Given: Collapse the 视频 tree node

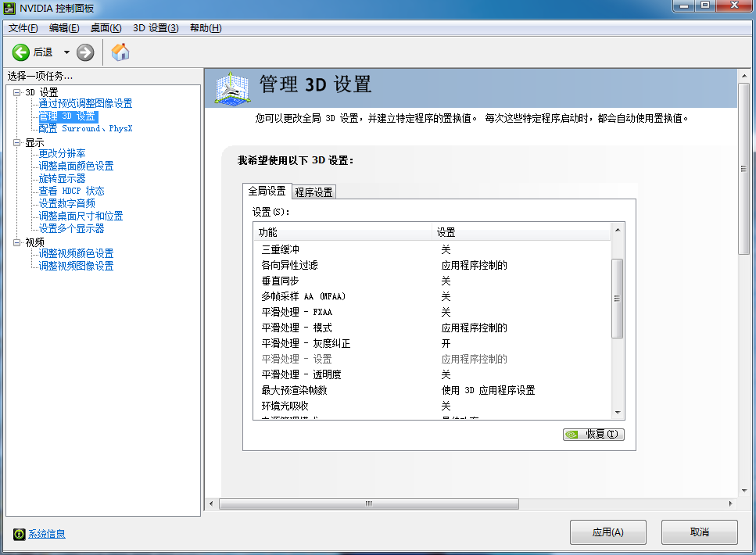Looking at the screenshot, I should pos(17,242).
